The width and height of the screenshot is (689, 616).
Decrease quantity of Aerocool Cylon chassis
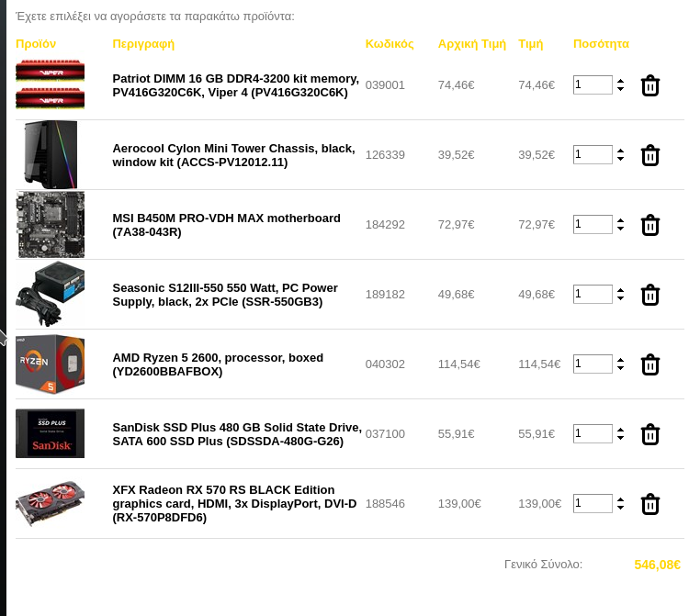[x=620, y=159]
